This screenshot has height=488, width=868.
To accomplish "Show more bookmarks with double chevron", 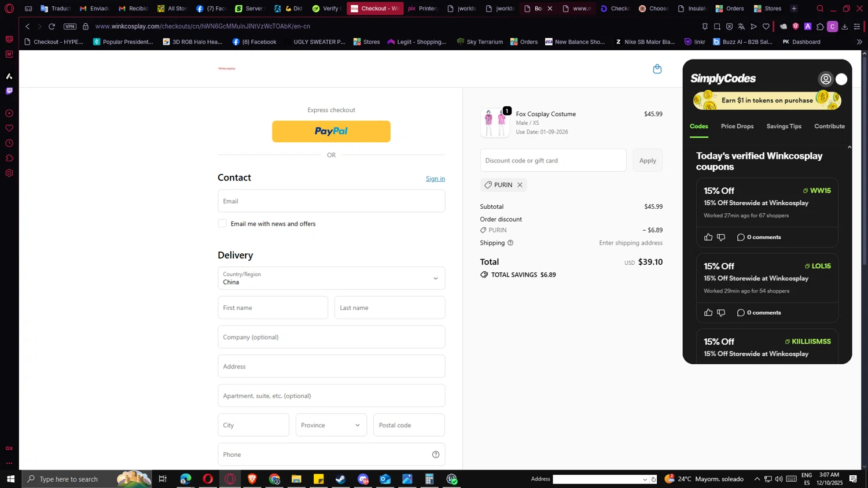I will click(859, 42).
